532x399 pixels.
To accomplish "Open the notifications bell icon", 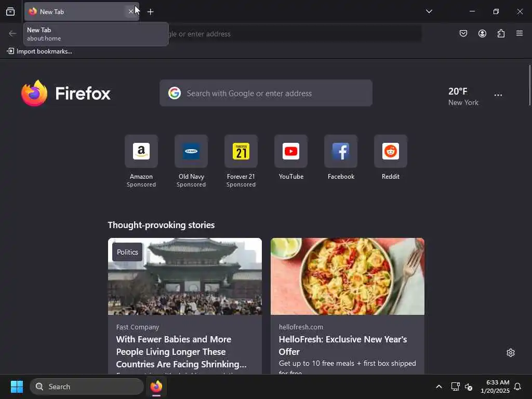I will 517,387.
